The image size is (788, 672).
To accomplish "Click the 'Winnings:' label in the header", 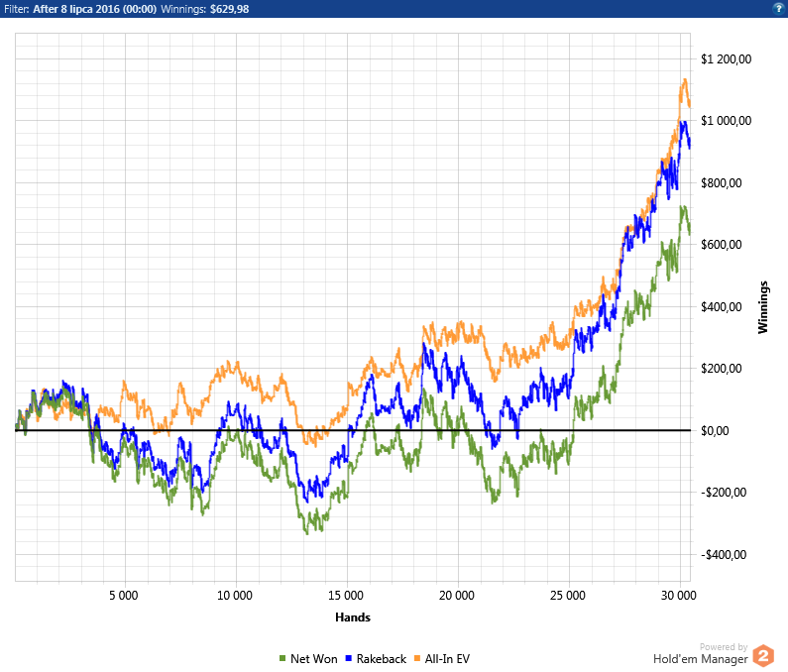I will 183,9.
